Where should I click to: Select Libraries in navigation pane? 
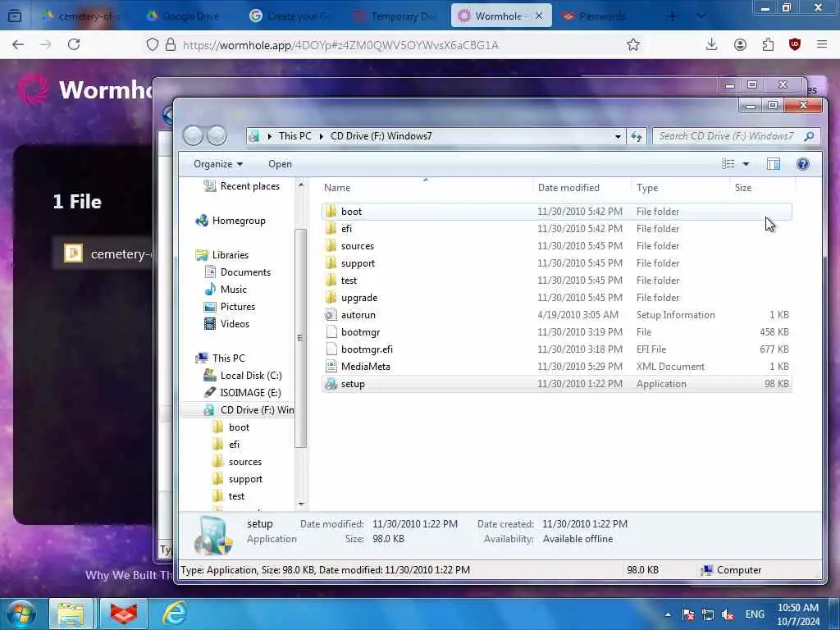[x=222, y=255]
